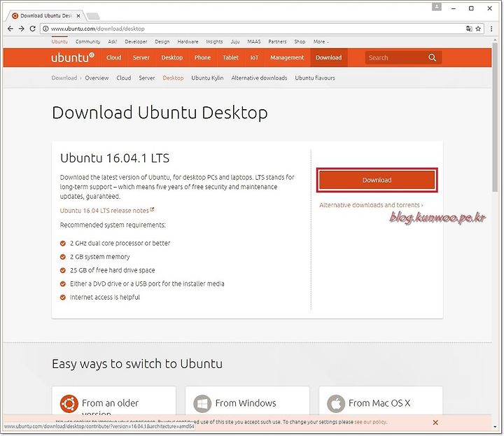Click '2 GB system memory' requirement text
The height and width of the screenshot is (436, 504).
(x=100, y=257)
